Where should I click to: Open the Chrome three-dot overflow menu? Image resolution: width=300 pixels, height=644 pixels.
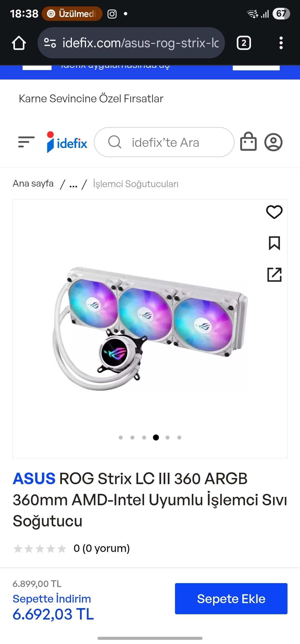pos(281,43)
